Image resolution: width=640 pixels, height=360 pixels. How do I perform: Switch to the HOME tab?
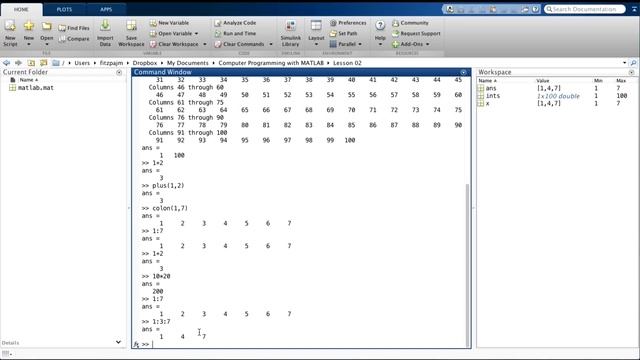pos(21,9)
